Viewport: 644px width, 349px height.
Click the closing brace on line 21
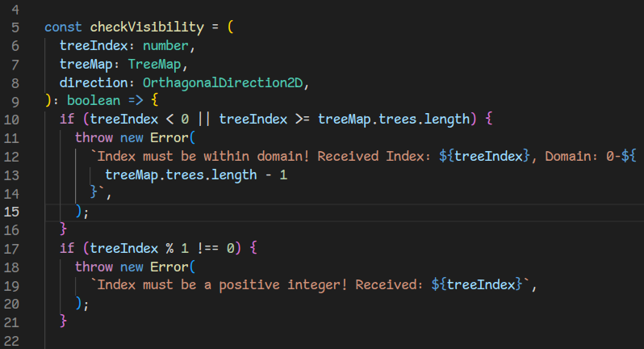(x=64, y=322)
